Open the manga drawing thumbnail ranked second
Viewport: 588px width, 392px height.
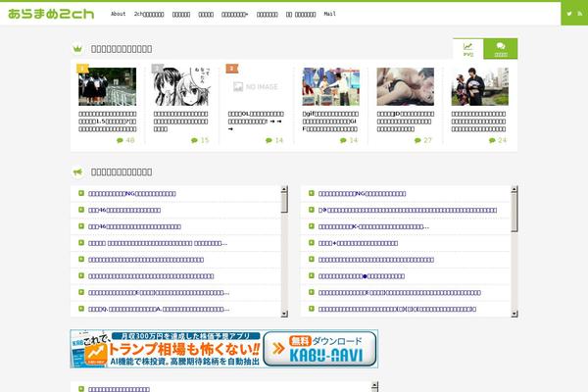[182, 86]
